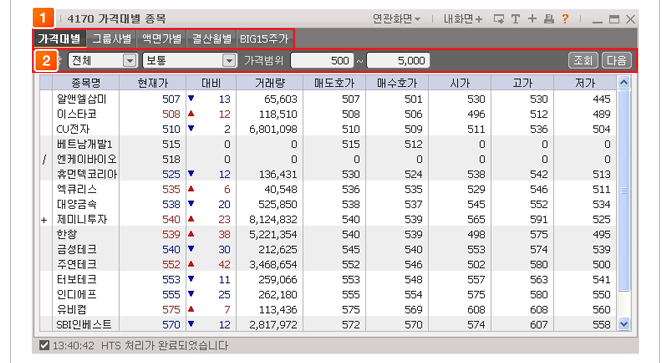Click the scrollbar down arrow in table
Screen dimensions: 670x363
pyautogui.click(x=624, y=324)
